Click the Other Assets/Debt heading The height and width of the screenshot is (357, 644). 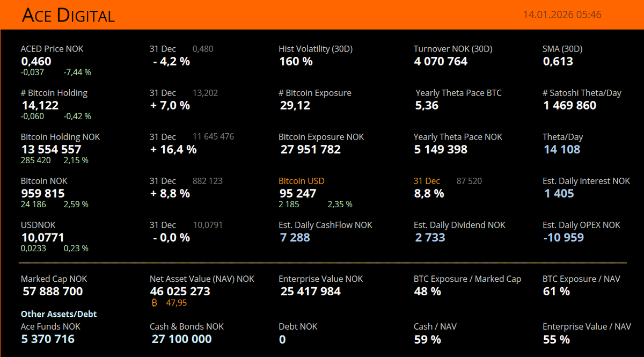pyautogui.click(x=59, y=315)
